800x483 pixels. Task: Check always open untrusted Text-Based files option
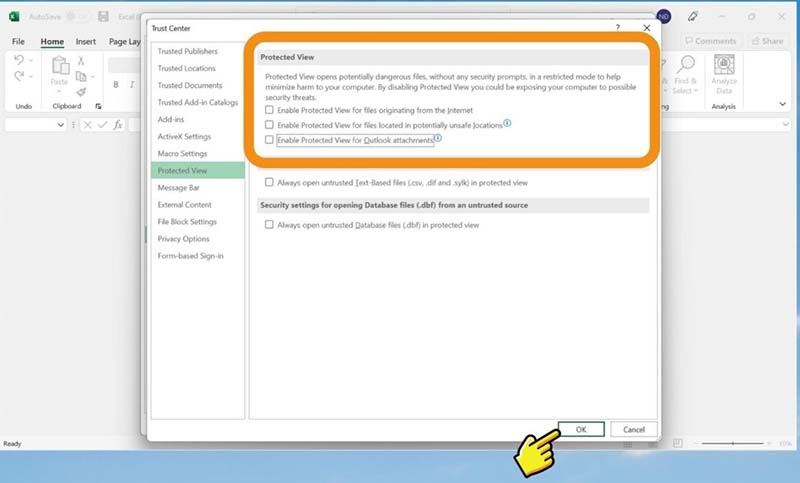269,182
